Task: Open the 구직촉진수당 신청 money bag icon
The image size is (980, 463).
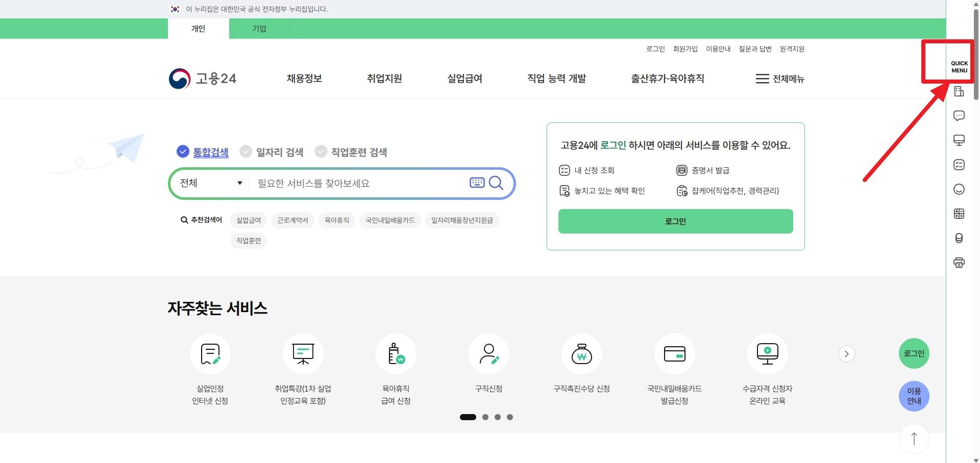Action: coord(582,353)
